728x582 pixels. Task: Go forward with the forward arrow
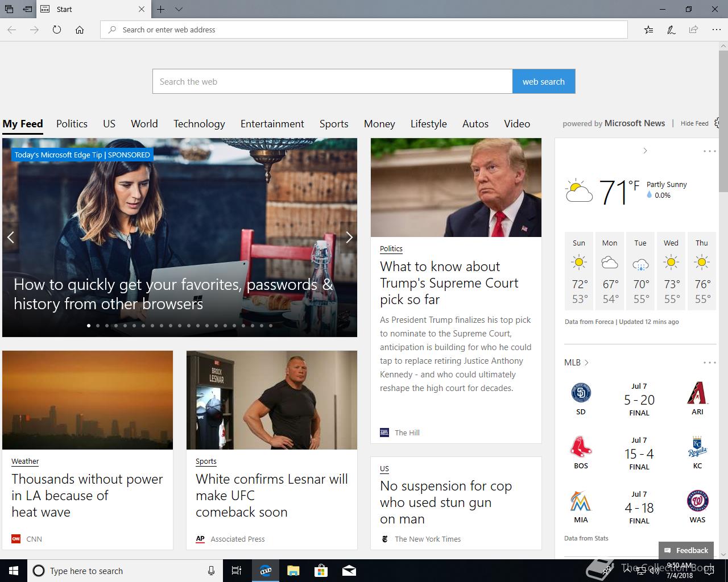[35, 30]
